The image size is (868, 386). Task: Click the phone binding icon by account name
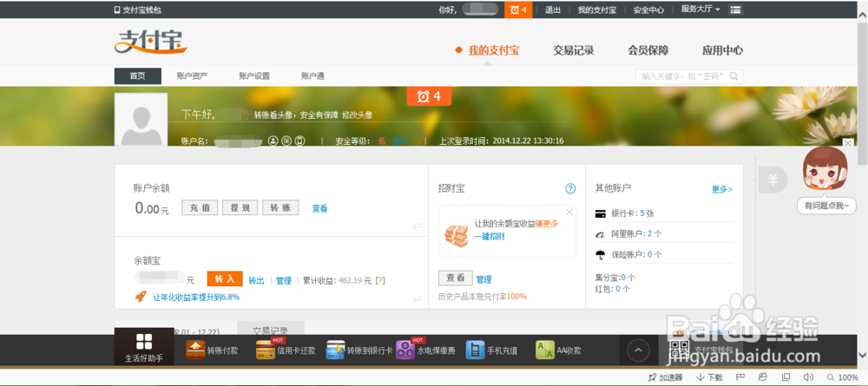(299, 141)
